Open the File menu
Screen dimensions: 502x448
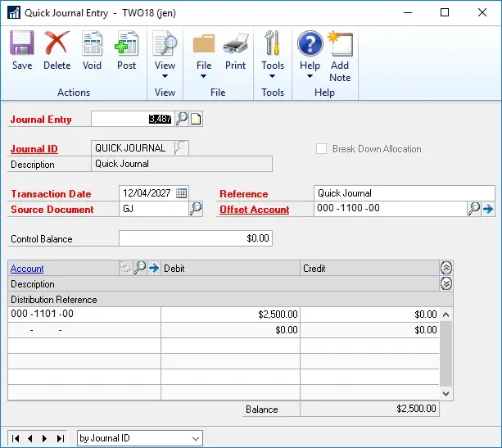coord(204,56)
